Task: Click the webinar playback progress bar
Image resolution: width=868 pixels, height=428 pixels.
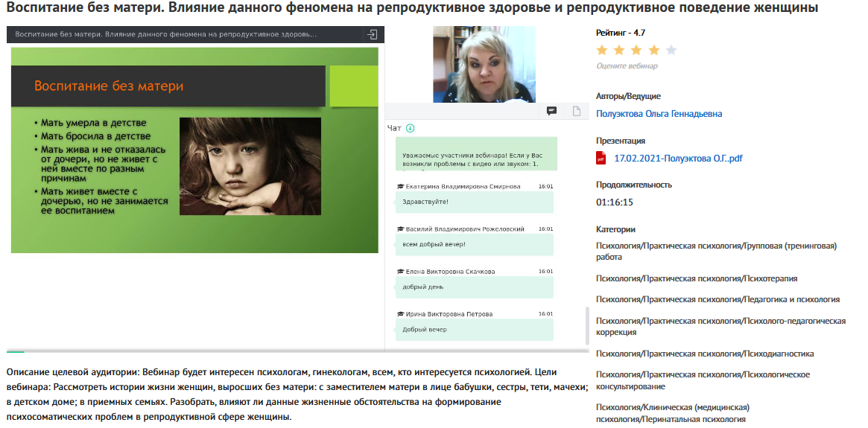Action: tap(298, 351)
